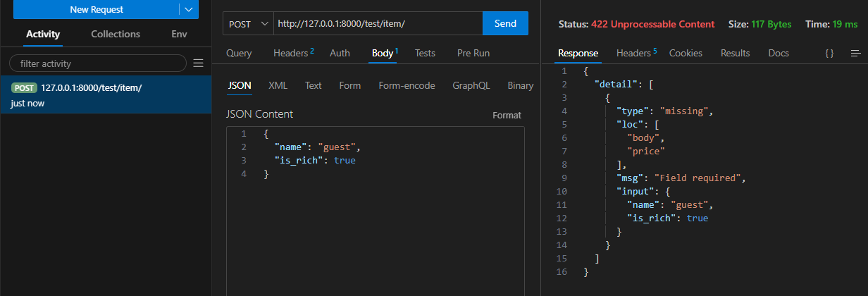
Task: Expand the New Request dropdown arrow
Action: 188,9
